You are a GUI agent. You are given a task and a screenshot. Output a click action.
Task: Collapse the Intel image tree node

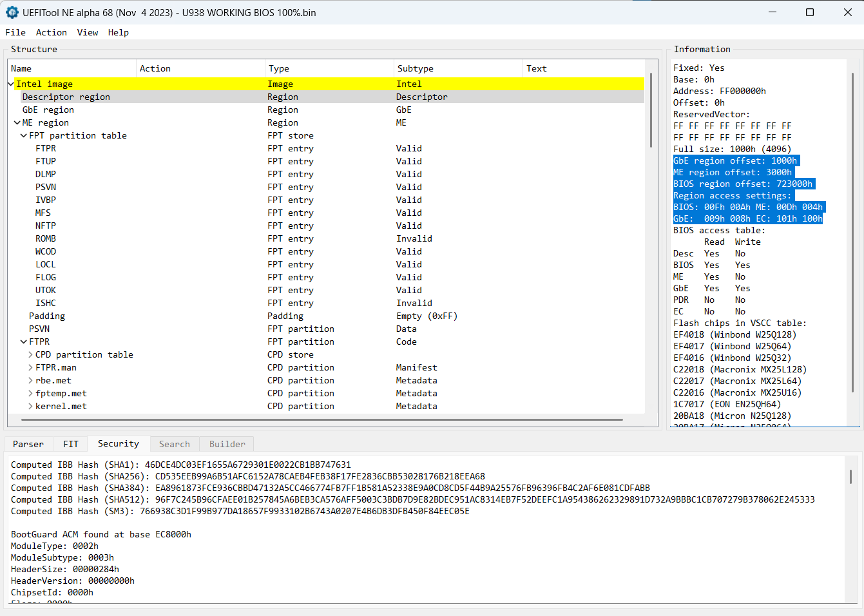pyautogui.click(x=10, y=84)
